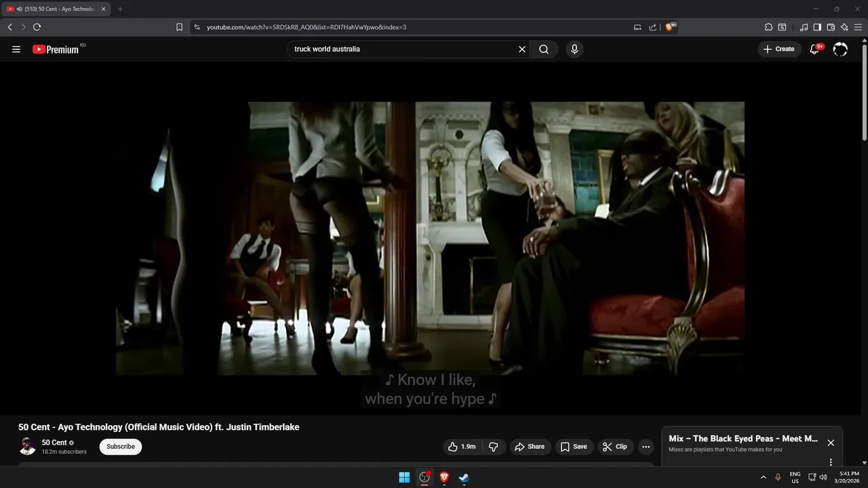868x488 pixels.
Task: Close the Black Eyed Peas mix panel
Action: tap(831, 443)
